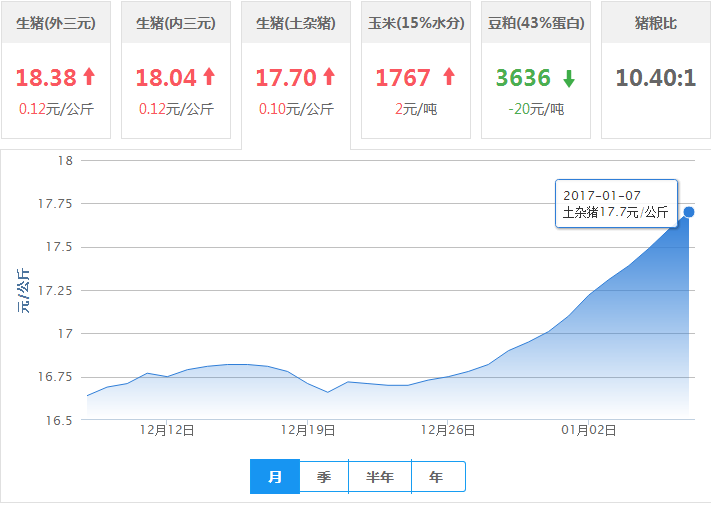Click the highlighted data point on chart
Screen dimensions: 711x505
(x=689, y=212)
